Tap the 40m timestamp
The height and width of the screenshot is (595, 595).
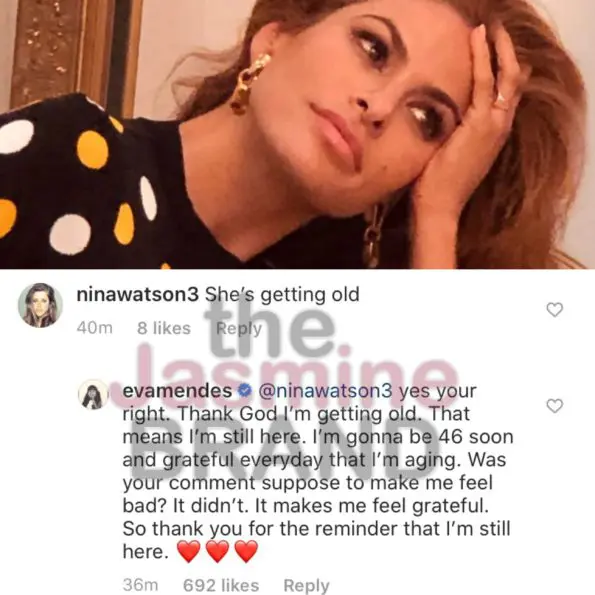coord(94,328)
